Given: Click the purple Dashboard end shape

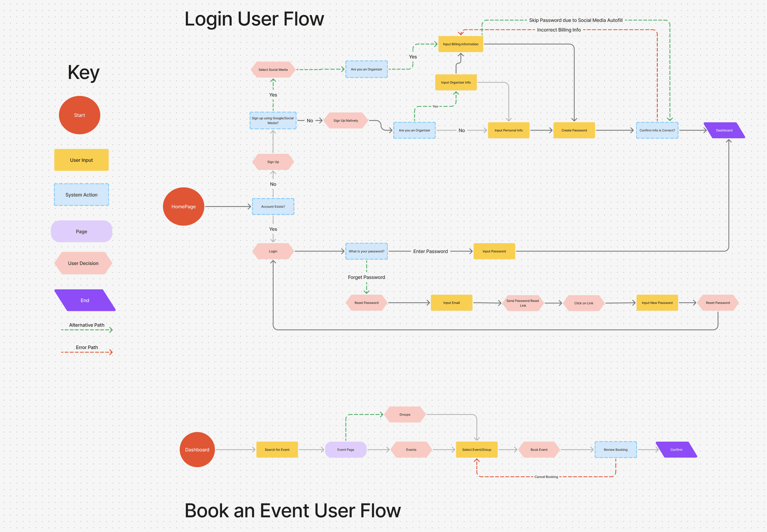Looking at the screenshot, I should pos(724,130).
